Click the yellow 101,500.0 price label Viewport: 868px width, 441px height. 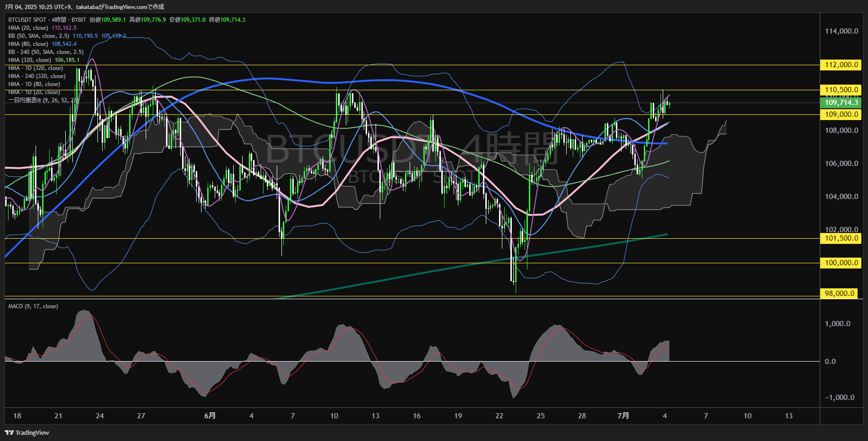tap(842, 238)
